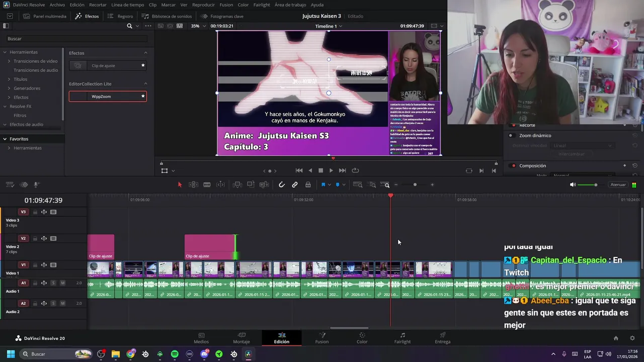Open the Clip menu

tap(152, 5)
